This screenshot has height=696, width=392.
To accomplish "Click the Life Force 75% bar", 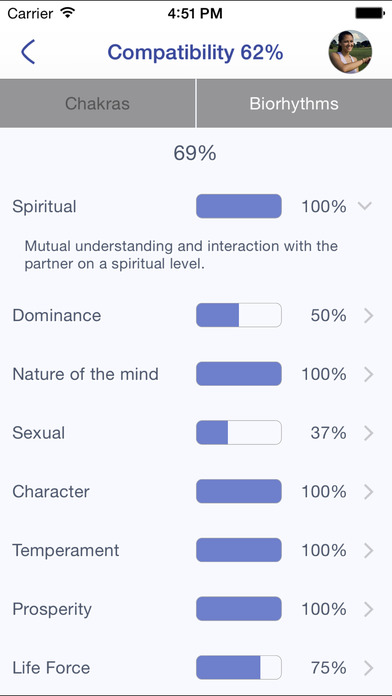I will [239, 667].
